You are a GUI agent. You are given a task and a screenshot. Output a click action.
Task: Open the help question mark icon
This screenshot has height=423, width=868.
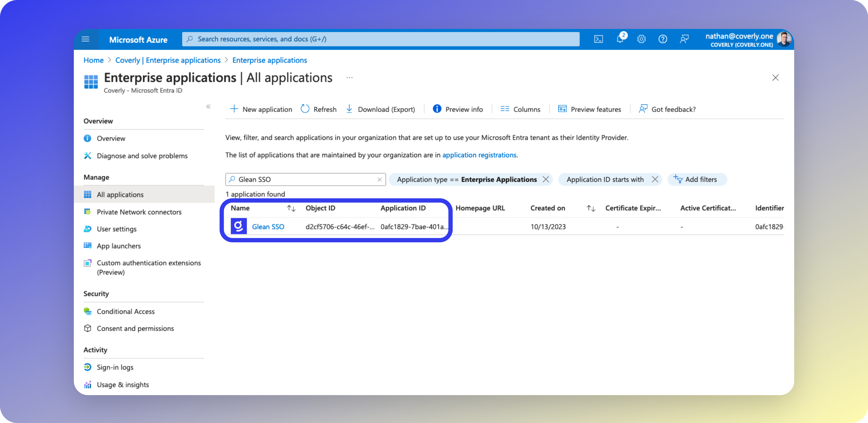(663, 39)
